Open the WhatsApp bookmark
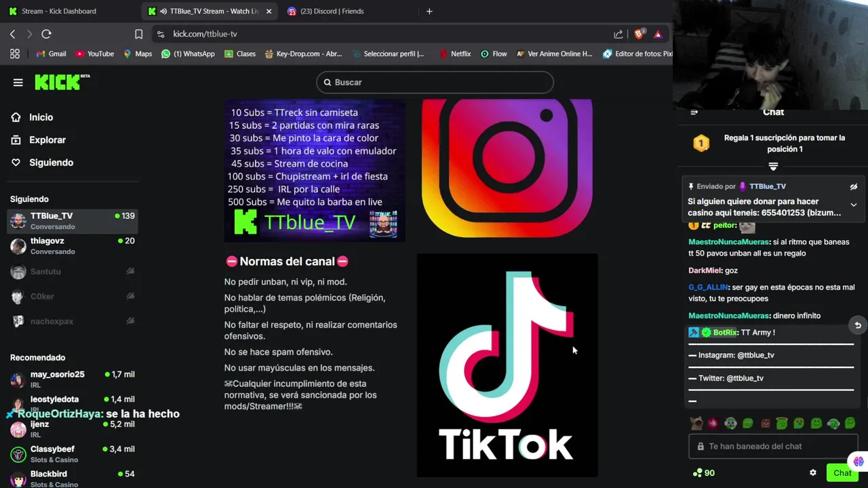 (x=188, y=54)
